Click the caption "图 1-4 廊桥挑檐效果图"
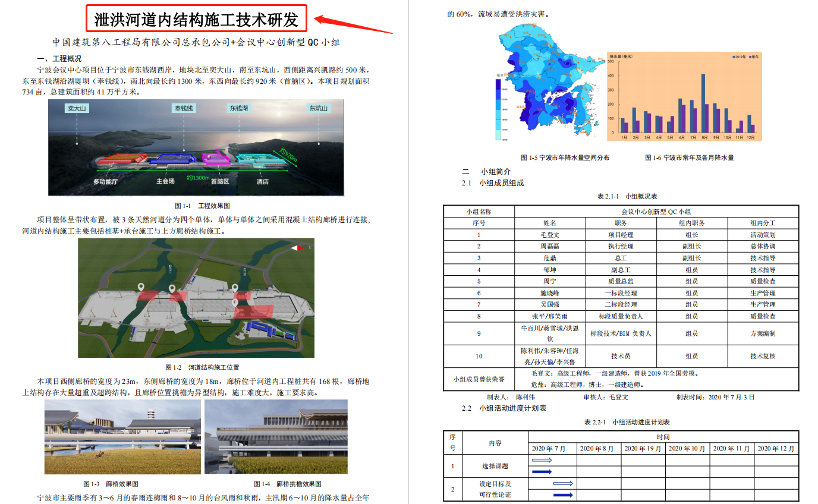Viewport: 818px width, 504px height. click(x=287, y=484)
